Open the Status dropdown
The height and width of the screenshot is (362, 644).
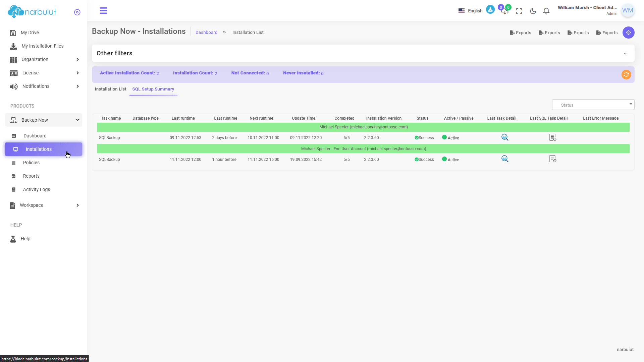(x=593, y=105)
